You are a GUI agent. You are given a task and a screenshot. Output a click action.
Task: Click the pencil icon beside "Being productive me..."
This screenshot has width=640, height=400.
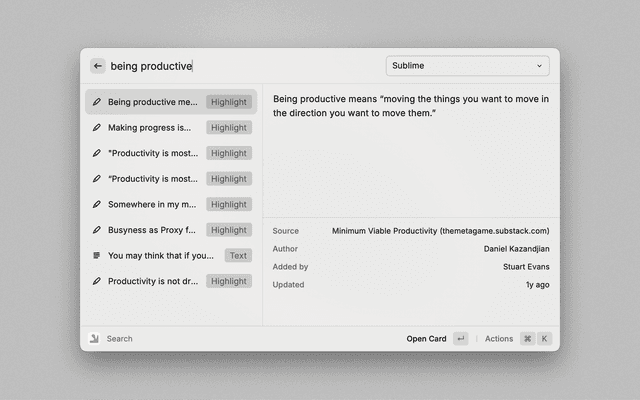[x=96, y=102]
